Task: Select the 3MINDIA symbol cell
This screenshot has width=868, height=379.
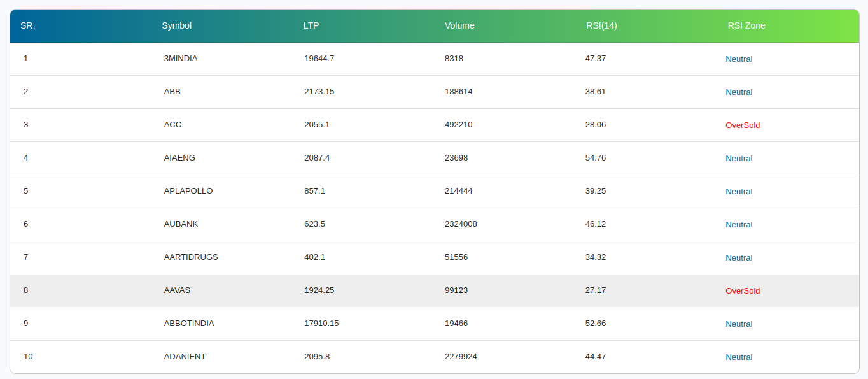Action: pos(181,59)
